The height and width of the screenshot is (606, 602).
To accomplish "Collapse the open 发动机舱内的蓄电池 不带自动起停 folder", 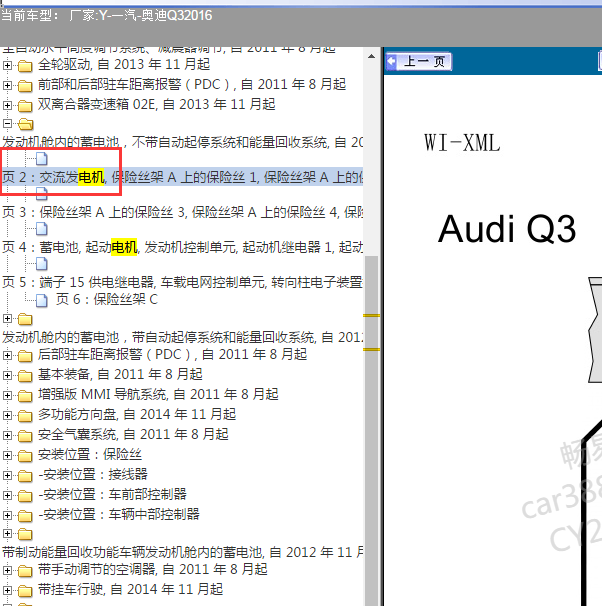I will (x=7, y=124).
